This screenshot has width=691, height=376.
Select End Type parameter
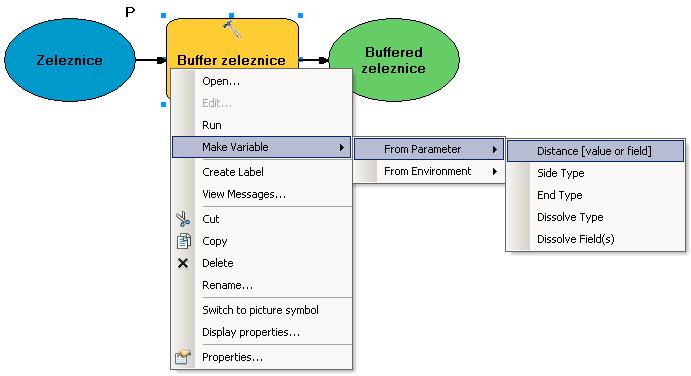tap(595, 195)
